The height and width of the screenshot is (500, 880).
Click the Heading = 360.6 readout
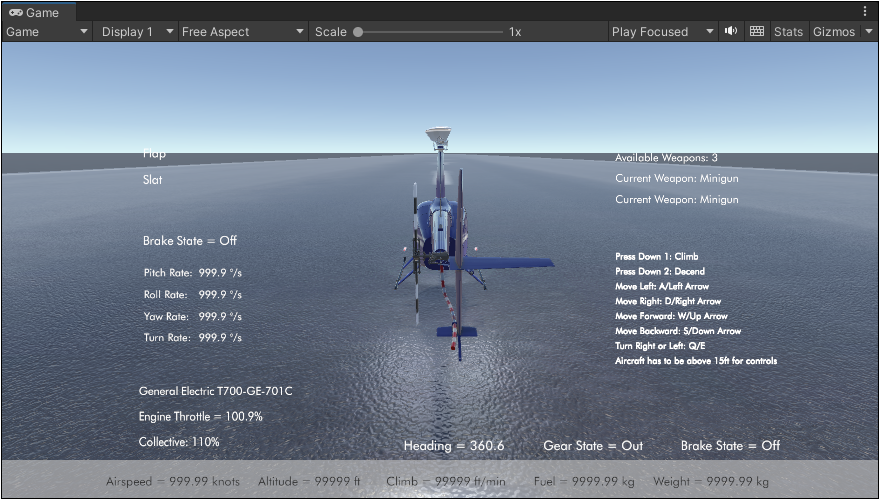pyautogui.click(x=454, y=445)
